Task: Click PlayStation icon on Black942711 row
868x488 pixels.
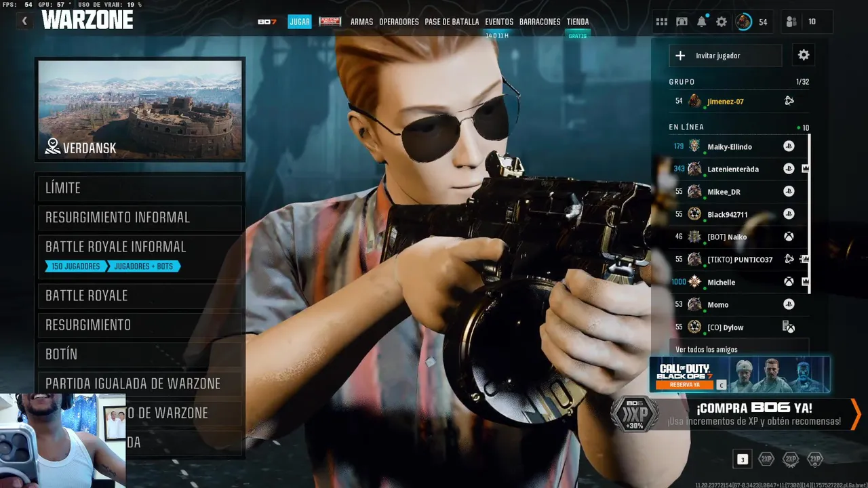Action: 789,214
